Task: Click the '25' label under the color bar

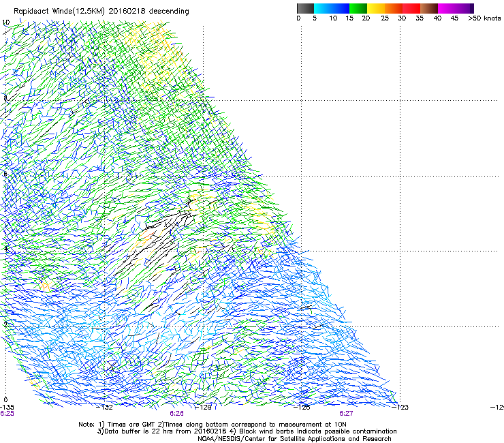Action: 385,18
